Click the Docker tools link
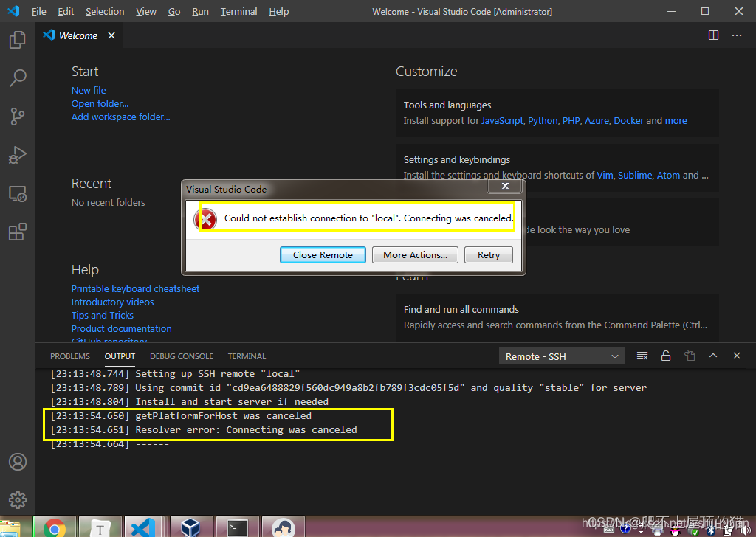756x537 pixels. pos(628,120)
